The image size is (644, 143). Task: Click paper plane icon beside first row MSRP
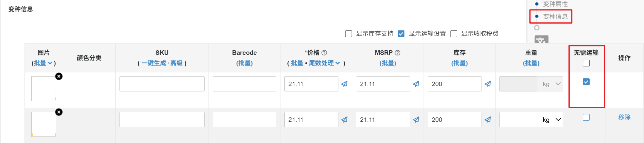coord(416,84)
